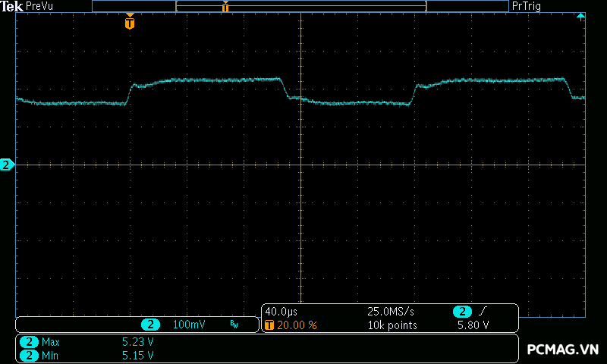Click the PrTrig trigger status label
Viewport: 607px width, 364px height.
527,6
